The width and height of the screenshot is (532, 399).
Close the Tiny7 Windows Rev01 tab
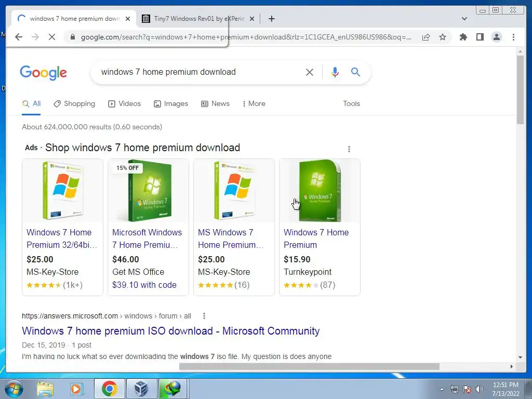(252, 19)
